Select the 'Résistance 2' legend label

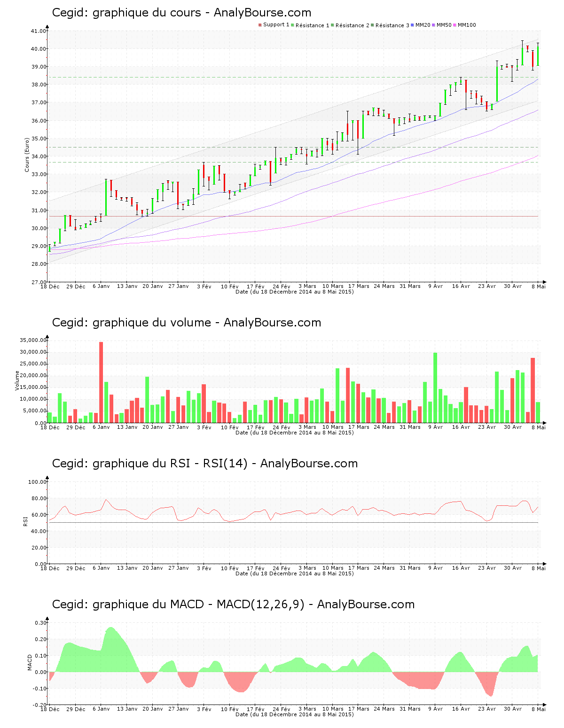[352, 25]
